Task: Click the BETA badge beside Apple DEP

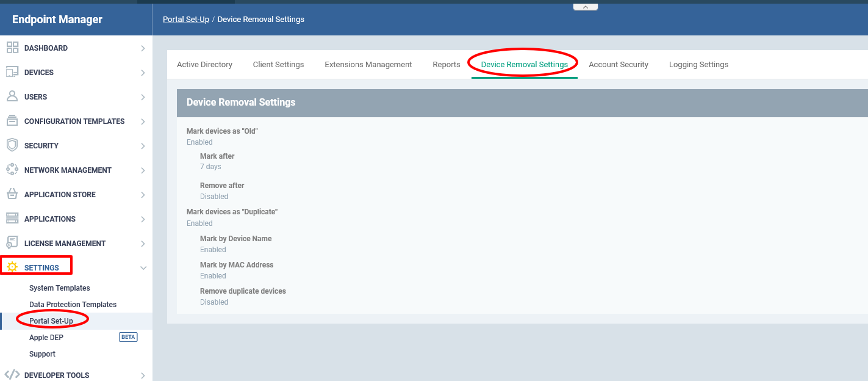Action: pos(128,337)
